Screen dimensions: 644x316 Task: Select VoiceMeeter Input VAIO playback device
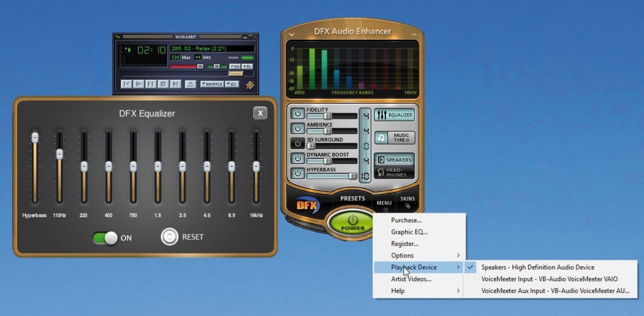point(551,279)
